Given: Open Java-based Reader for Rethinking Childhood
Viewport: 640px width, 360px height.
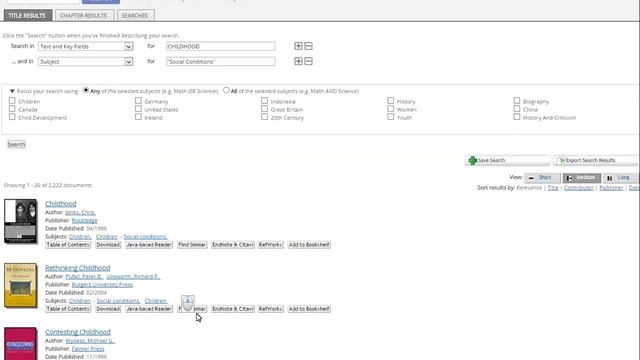Looking at the screenshot, I should pyautogui.click(x=149, y=309).
